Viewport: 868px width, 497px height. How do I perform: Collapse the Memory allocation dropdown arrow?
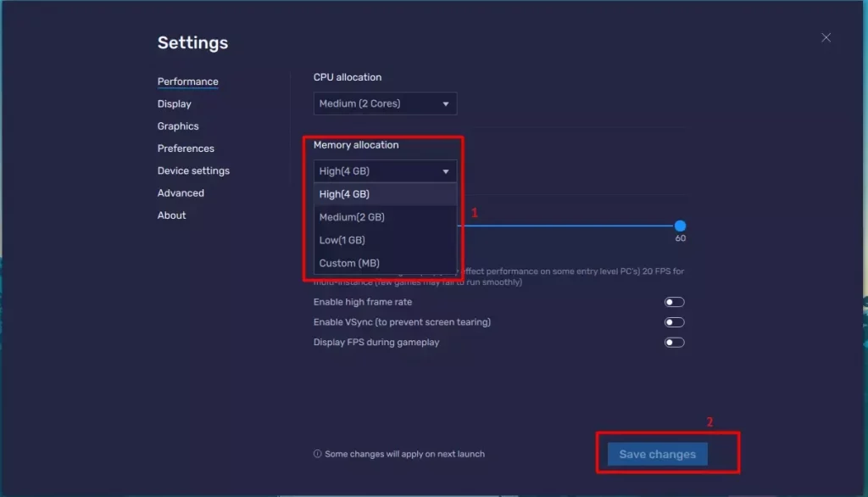[x=446, y=171]
